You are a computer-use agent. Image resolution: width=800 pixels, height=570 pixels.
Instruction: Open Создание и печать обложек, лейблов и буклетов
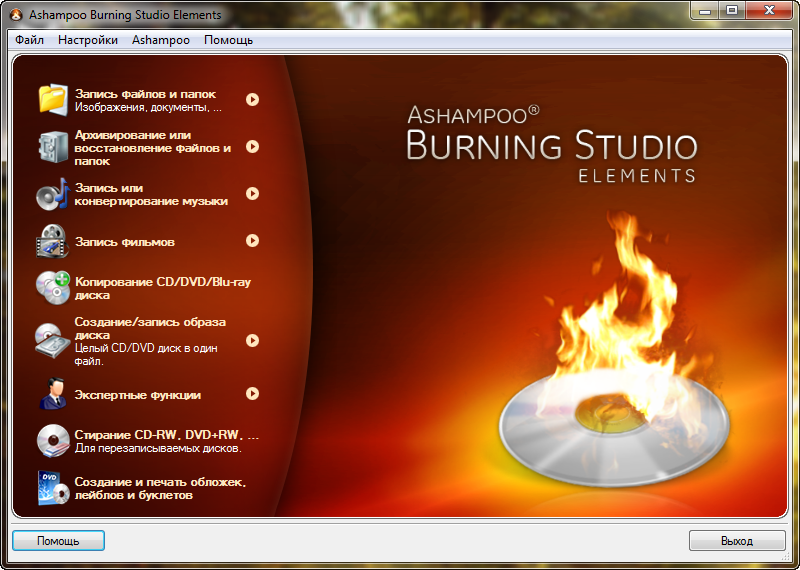click(160, 488)
